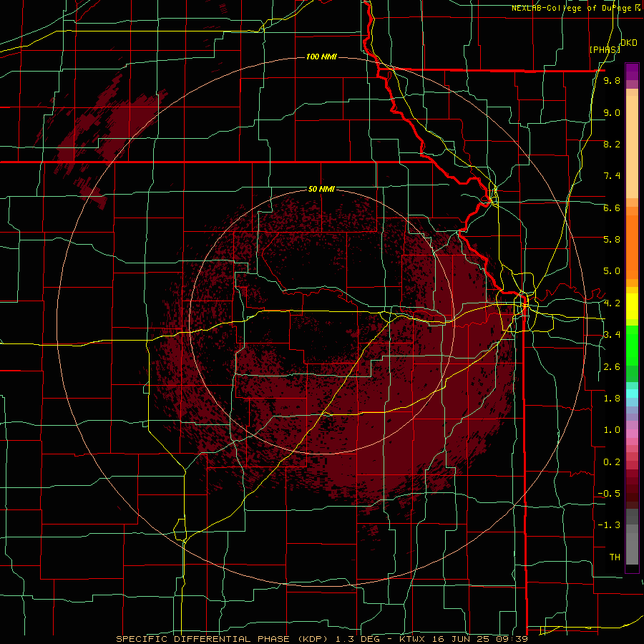The width and height of the screenshot is (644, 644).
Task: Click the 6.6 scale value
Action: 612,208
